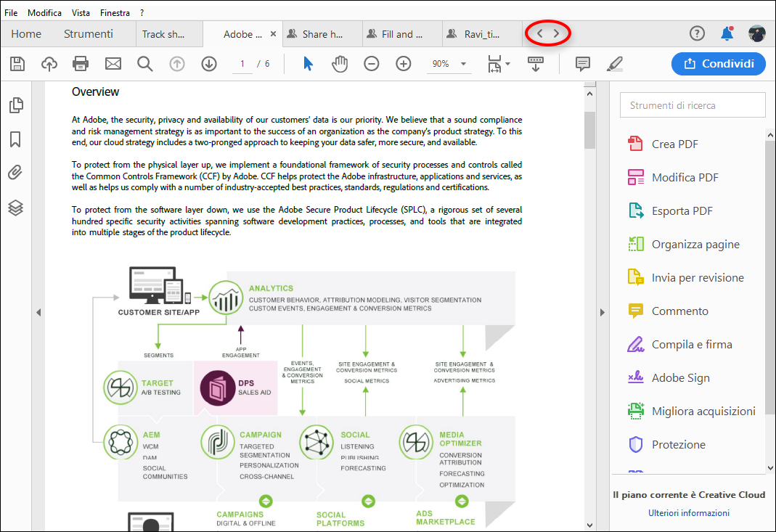Viewport: 776px width, 532px height.
Task: Click the tools pane scrollbar down arrow
Action: 770,467
